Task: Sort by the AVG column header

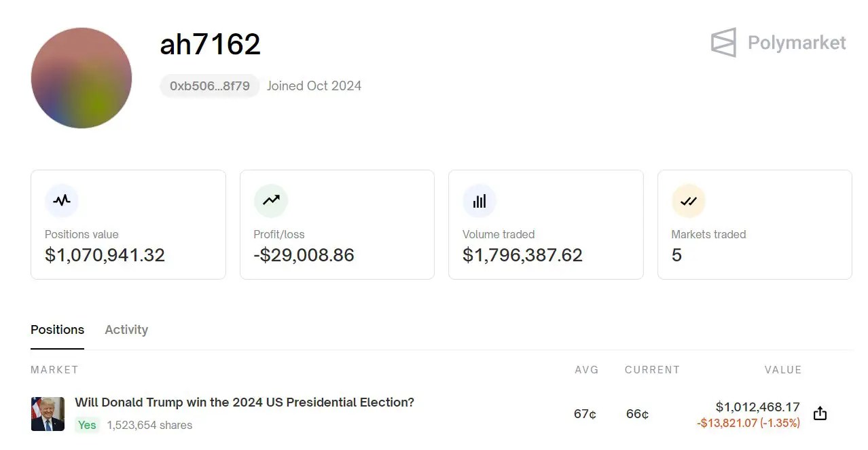Action: (x=585, y=369)
